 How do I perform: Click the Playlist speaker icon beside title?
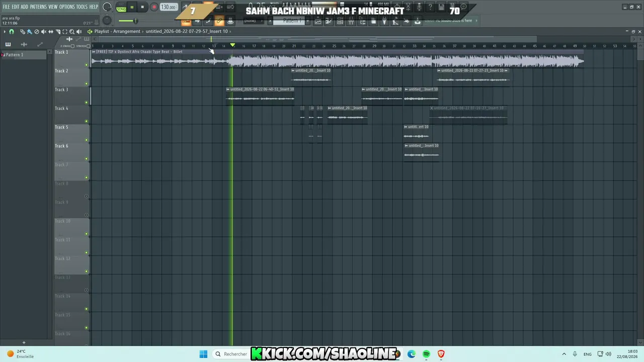click(90, 32)
